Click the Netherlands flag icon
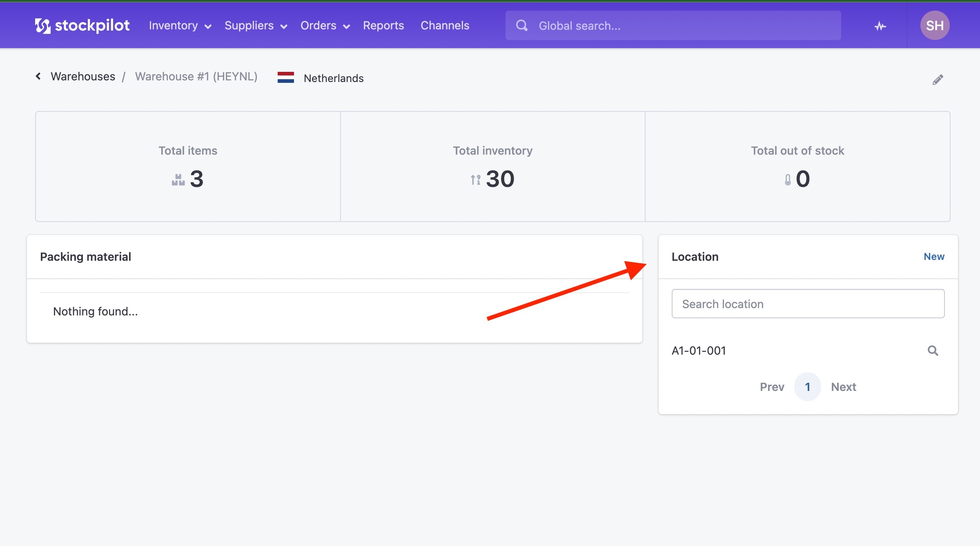980x546 pixels. tap(286, 78)
